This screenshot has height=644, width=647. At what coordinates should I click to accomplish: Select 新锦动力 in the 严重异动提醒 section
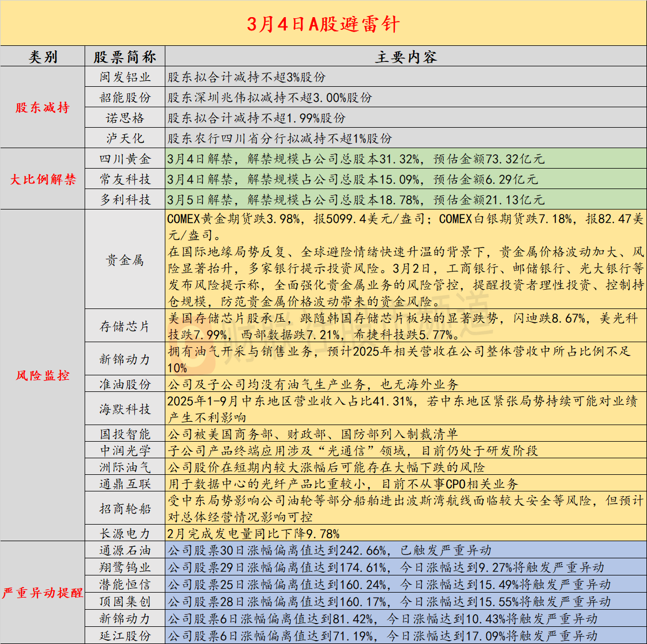pyautogui.click(x=125, y=619)
